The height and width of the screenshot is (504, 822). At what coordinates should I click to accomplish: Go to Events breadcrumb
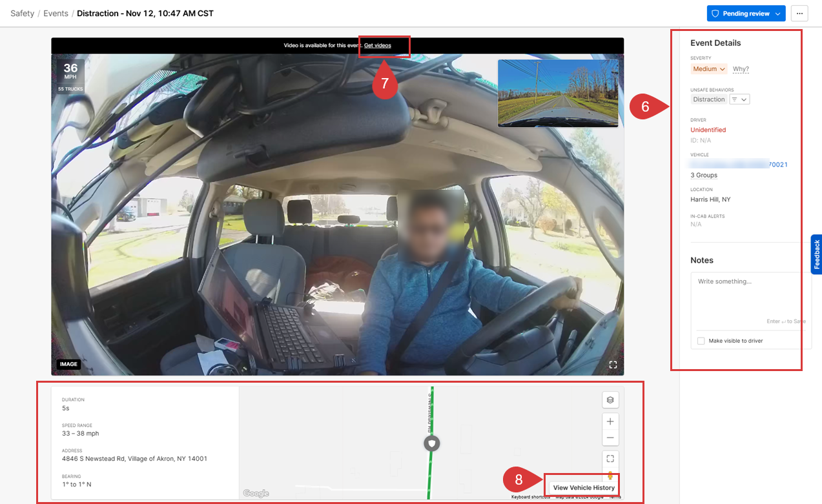click(x=56, y=14)
